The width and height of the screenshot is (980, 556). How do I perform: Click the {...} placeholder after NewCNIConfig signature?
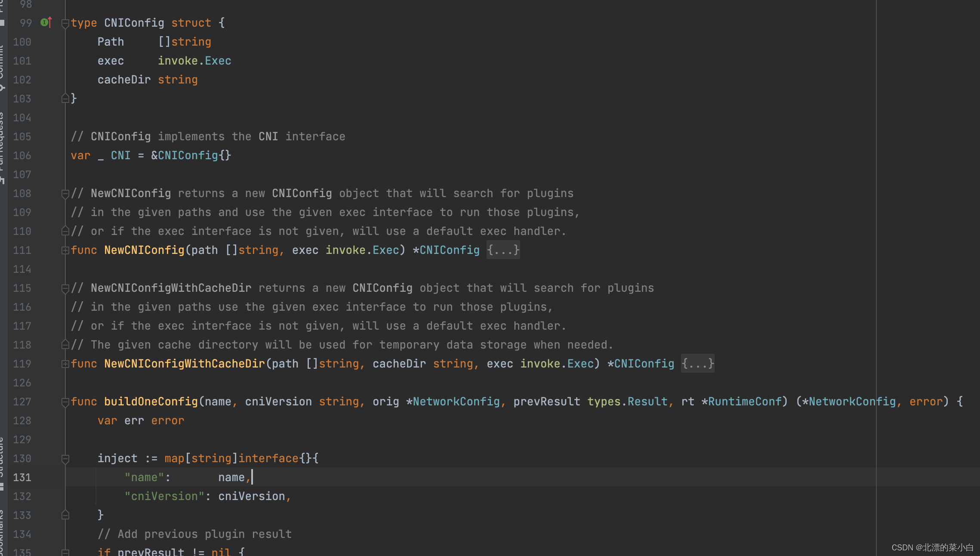pos(503,250)
